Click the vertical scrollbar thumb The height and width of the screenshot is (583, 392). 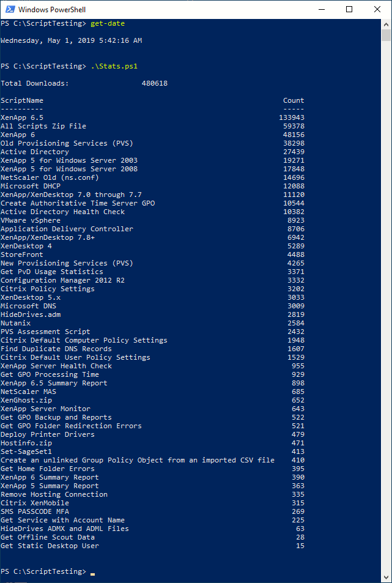click(x=386, y=35)
